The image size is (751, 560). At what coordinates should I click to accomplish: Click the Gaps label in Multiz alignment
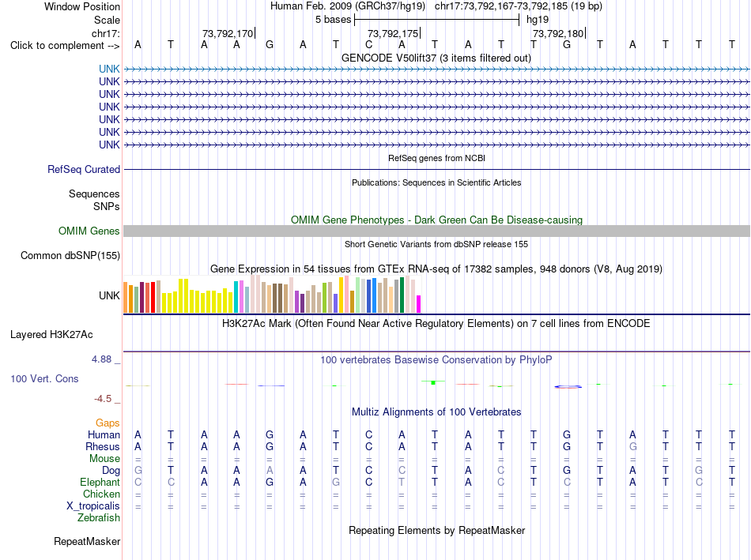coord(108,423)
